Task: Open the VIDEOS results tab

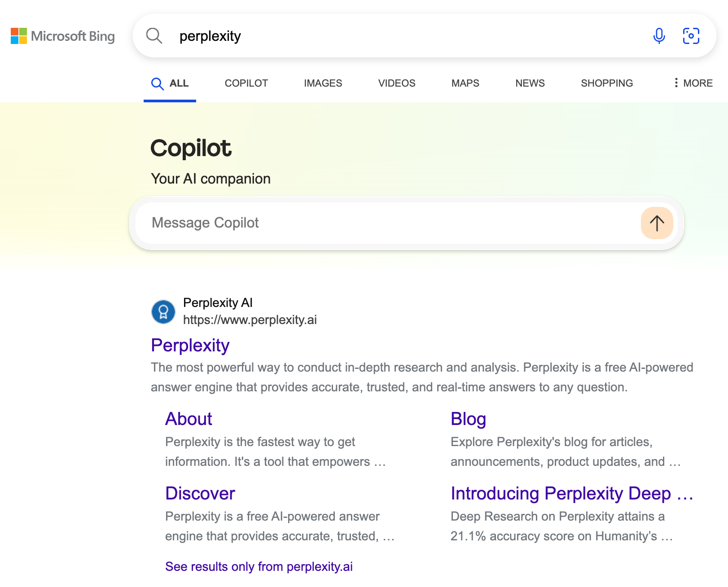Action: coord(396,83)
